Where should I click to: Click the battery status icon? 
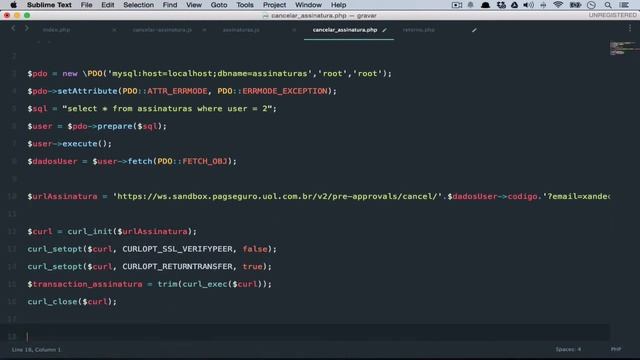click(x=576, y=5)
